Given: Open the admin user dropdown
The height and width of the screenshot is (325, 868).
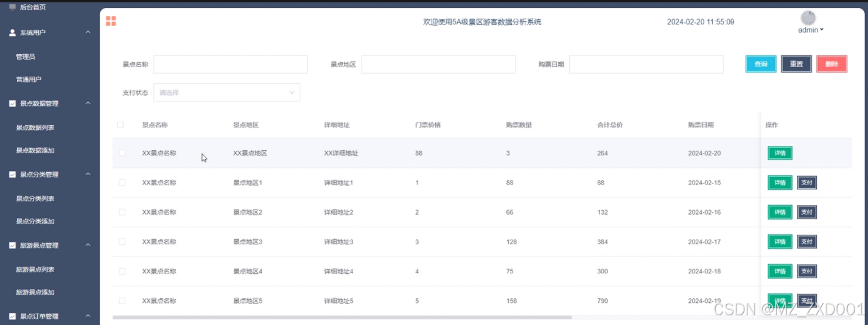Looking at the screenshot, I should coord(811,30).
